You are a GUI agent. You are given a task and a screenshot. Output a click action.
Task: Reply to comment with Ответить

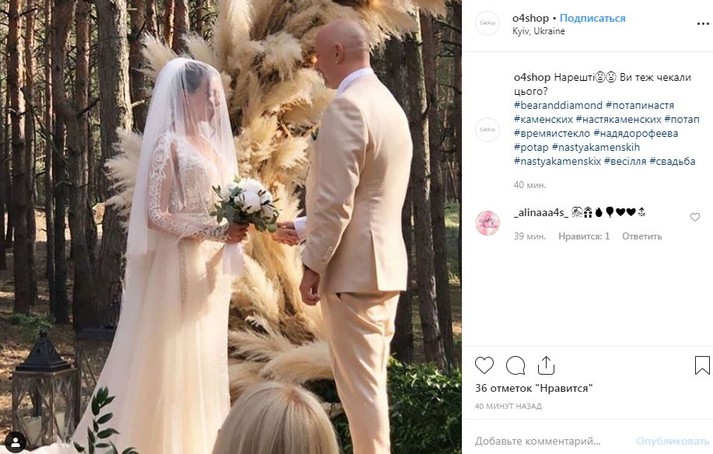pos(642,236)
